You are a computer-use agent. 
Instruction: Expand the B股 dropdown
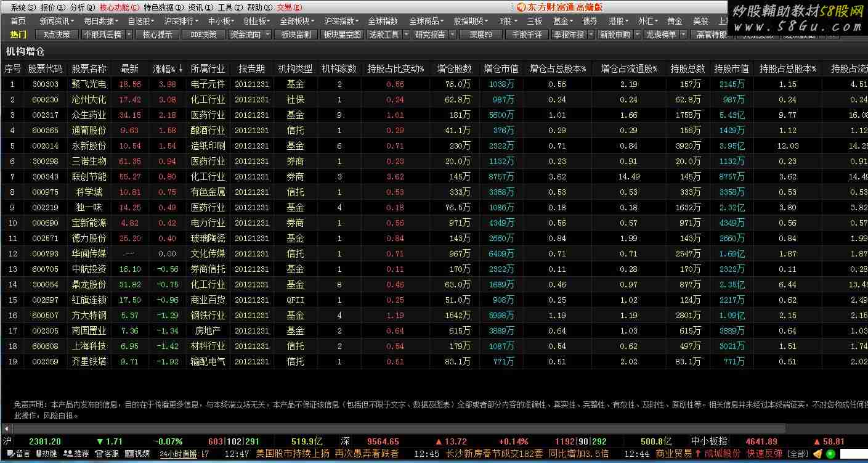(508, 21)
